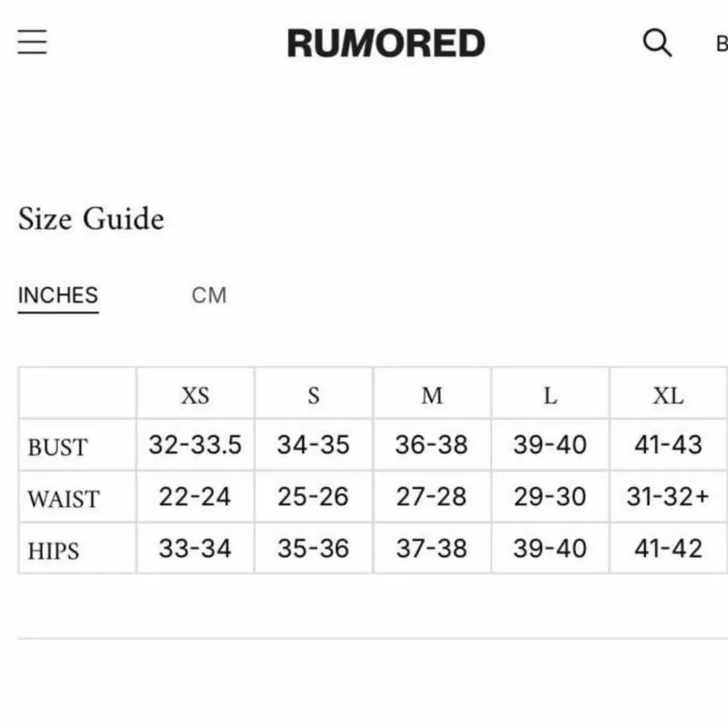Select the XS column header

click(x=195, y=395)
